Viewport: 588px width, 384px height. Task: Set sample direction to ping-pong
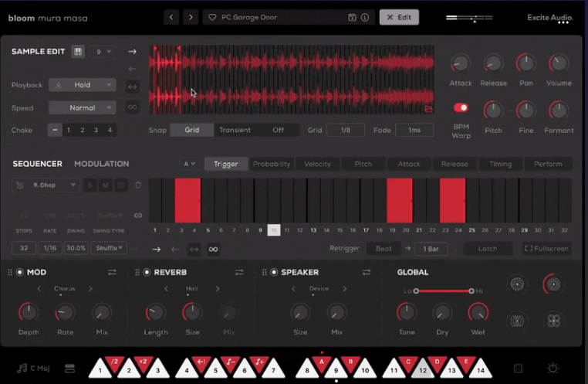point(133,87)
